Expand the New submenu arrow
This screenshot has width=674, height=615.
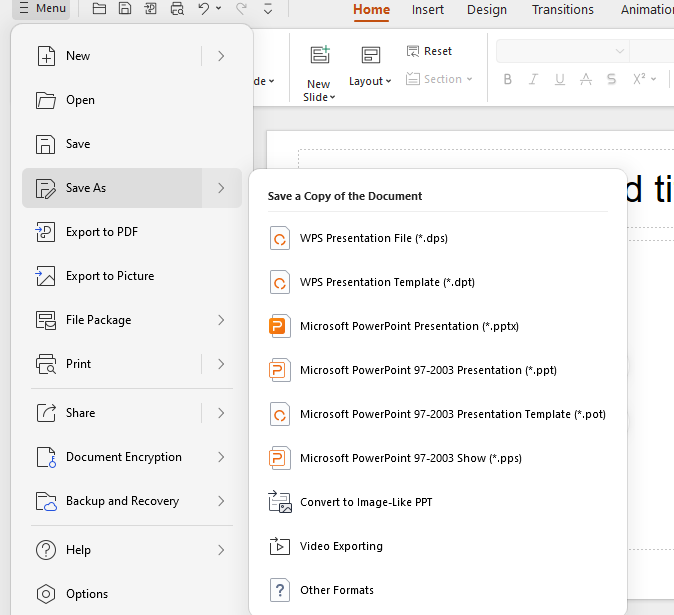221,56
